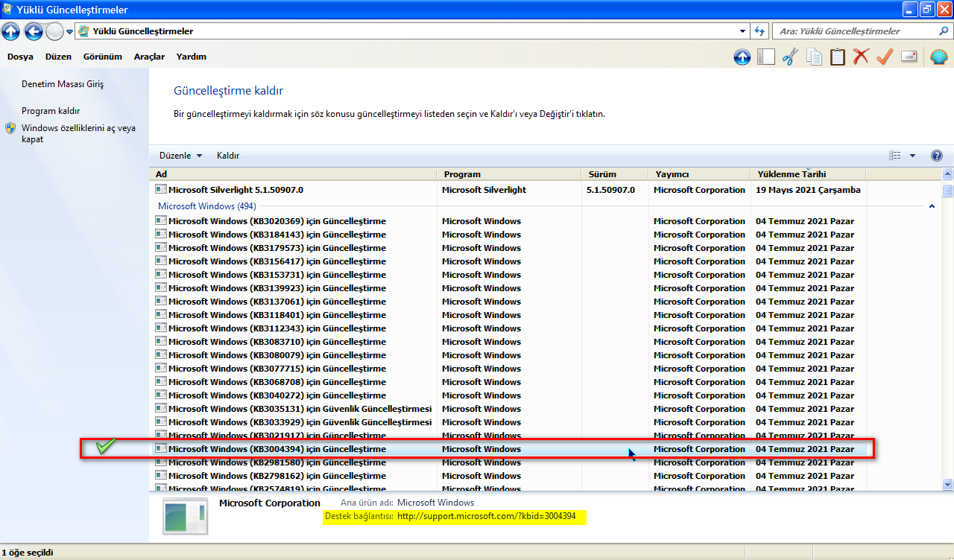954x560 pixels.
Task: Click the vertical scrollbar thumb
Action: click(948, 189)
